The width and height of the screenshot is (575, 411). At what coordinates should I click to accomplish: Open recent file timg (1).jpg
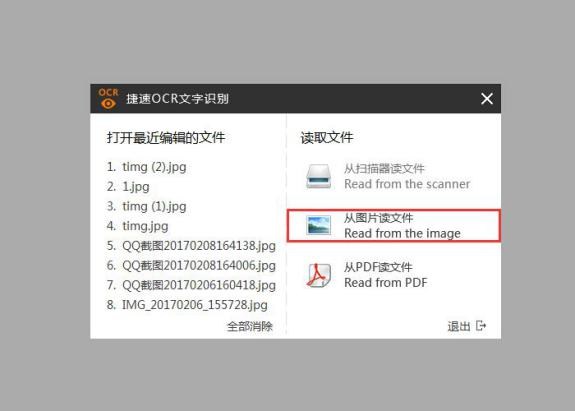coord(147,206)
